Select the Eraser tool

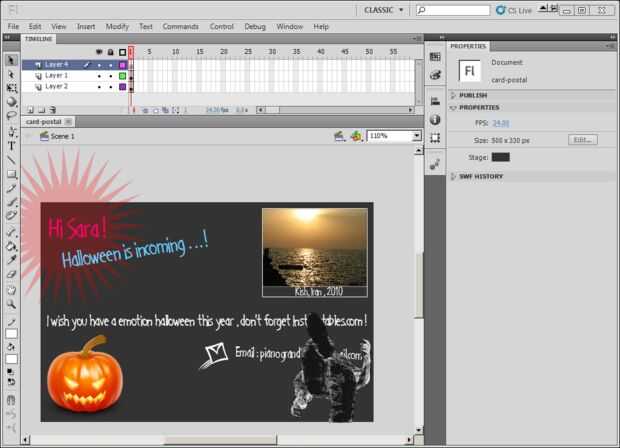11,274
